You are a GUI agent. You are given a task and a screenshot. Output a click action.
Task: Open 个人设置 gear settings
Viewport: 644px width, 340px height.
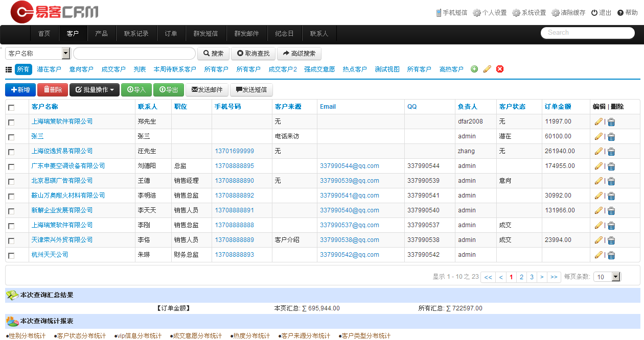pyautogui.click(x=490, y=13)
